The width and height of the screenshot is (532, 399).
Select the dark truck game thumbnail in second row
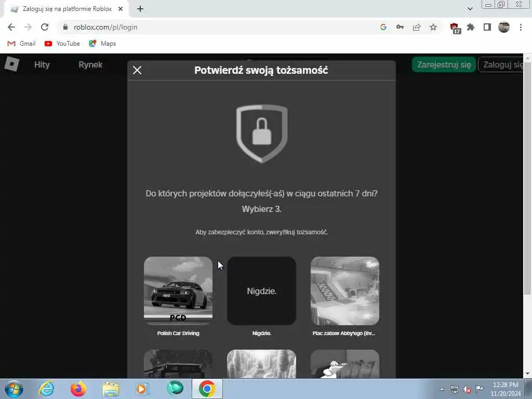178,364
